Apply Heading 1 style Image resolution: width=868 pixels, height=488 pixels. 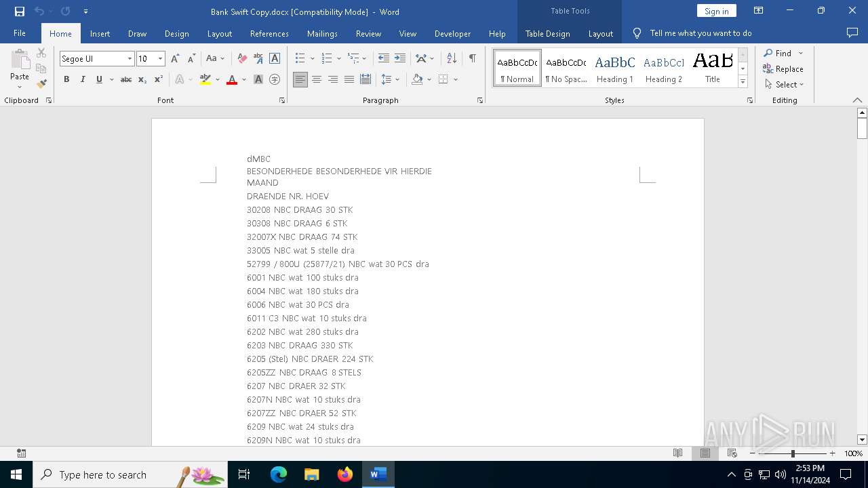click(615, 68)
